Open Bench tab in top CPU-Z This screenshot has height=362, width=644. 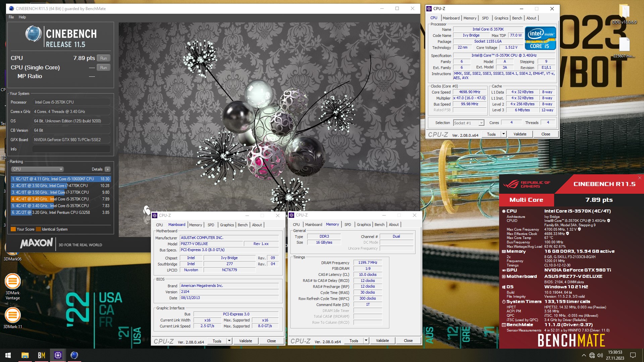point(517,18)
